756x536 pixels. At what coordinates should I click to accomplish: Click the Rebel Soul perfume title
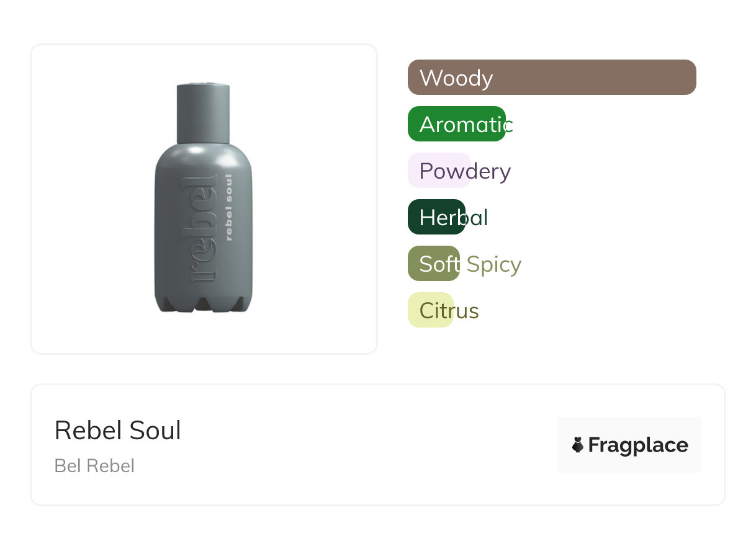pos(118,431)
